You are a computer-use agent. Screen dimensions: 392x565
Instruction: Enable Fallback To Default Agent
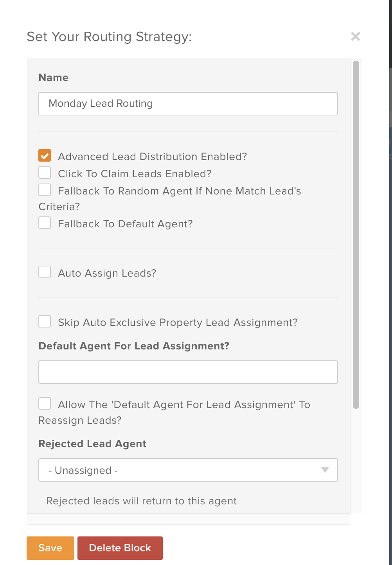coord(44,222)
